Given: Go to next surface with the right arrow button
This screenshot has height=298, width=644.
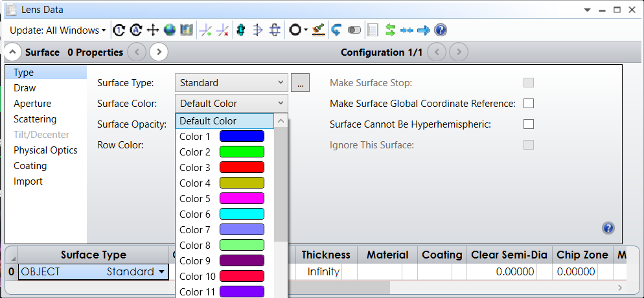Looking at the screenshot, I should click(x=159, y=52).
